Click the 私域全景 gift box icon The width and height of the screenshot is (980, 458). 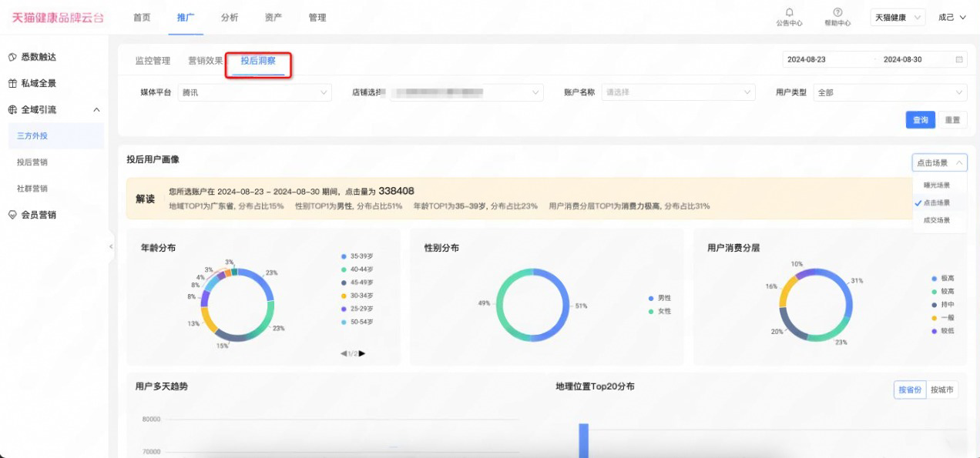point(12,83)
